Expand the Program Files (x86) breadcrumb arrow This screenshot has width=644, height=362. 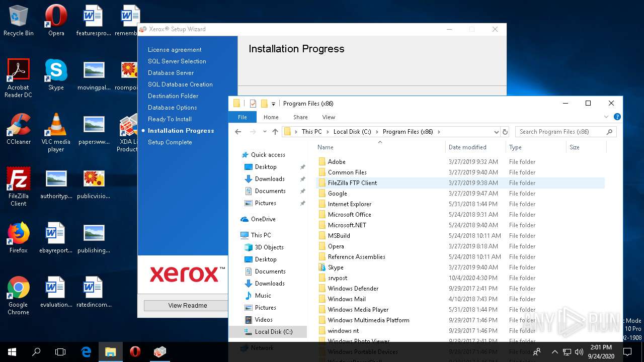tap(439, 132)
